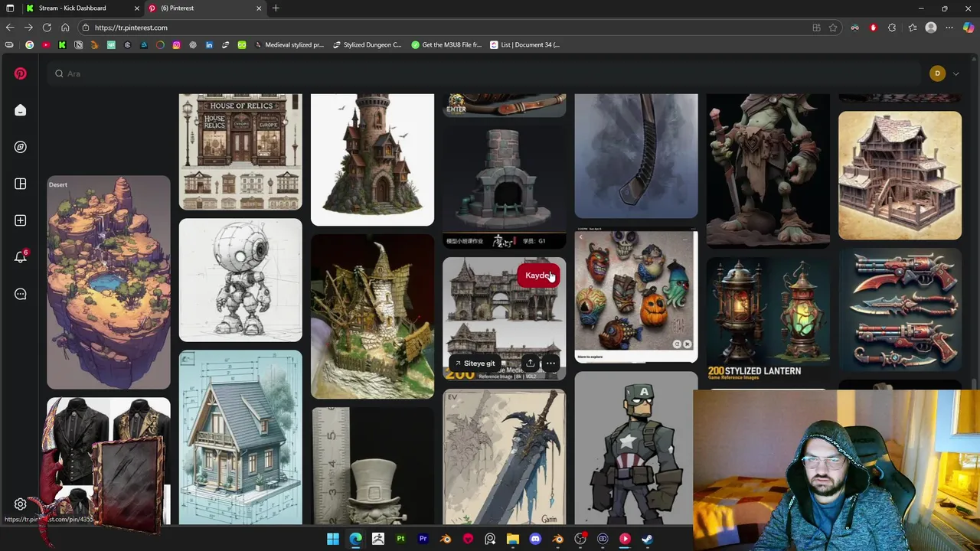Viewport: 980px width, 551px height.
Task: Reload the page with refresh icon
Action: click(x=47, y=28)
